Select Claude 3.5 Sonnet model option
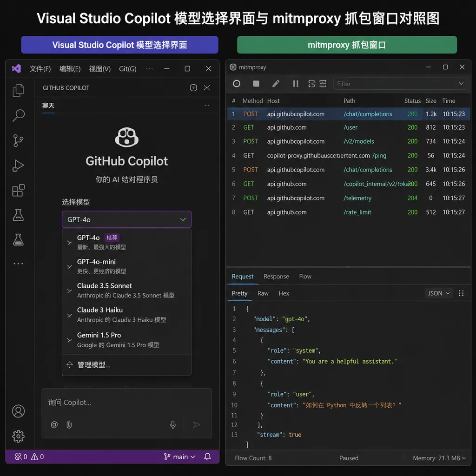This screenshot has height=476, width=476. click(126, 291)
